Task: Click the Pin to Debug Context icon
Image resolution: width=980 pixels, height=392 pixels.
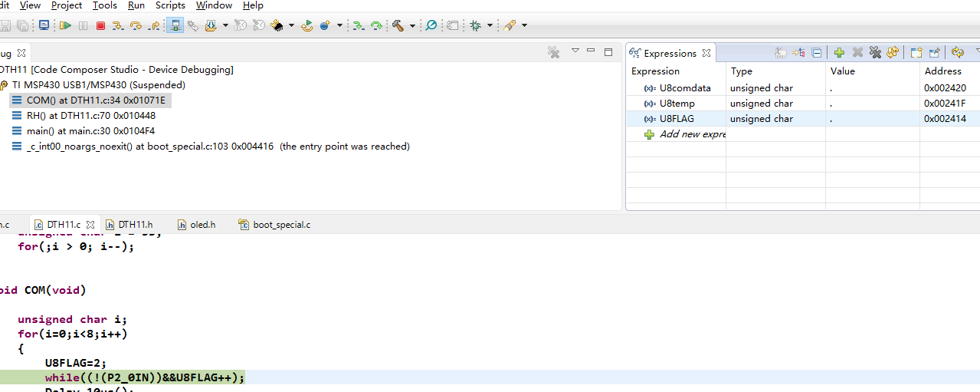Action: coord(935,52)
